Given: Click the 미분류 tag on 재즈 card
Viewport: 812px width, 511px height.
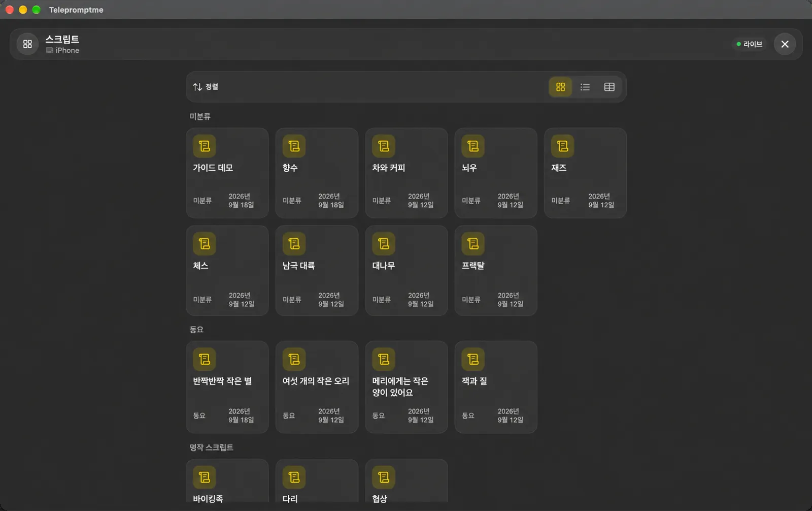Looking at the screenshot, I should point(560,201).
